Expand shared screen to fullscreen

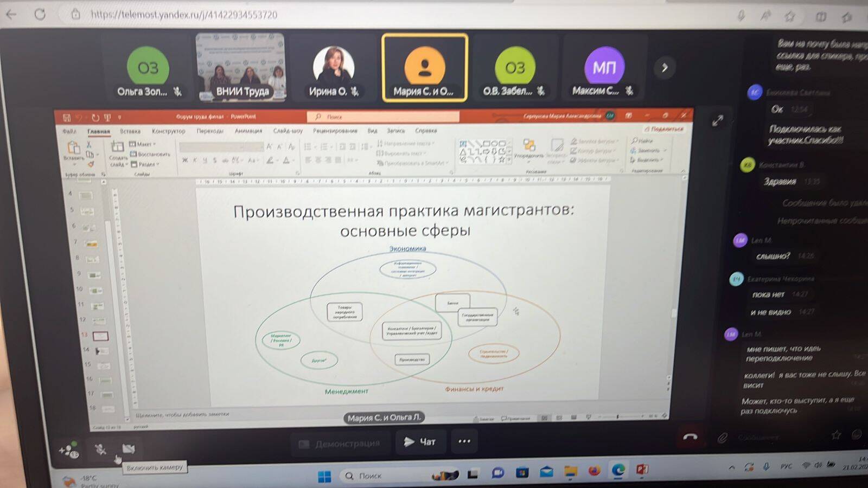tap(718, 120)
